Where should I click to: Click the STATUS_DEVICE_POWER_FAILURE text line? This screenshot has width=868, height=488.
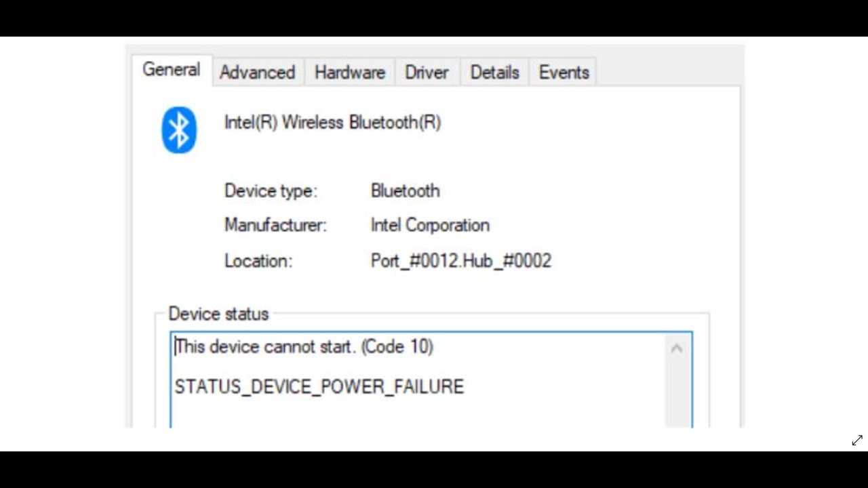[x=319, y=387]
